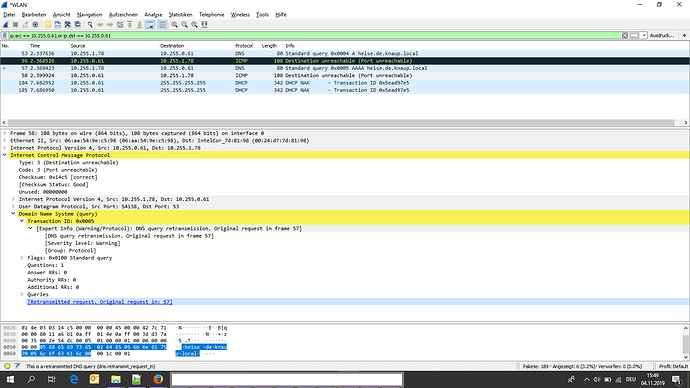Start capture with the shark fin icon

[x=6, y=25]
